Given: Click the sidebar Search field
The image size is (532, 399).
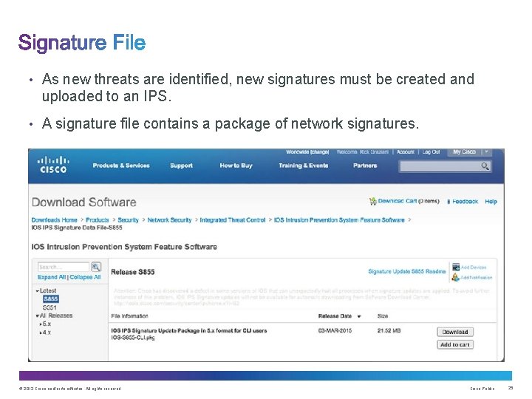Looking at the screenshot, I should click(x=63, y=267).
